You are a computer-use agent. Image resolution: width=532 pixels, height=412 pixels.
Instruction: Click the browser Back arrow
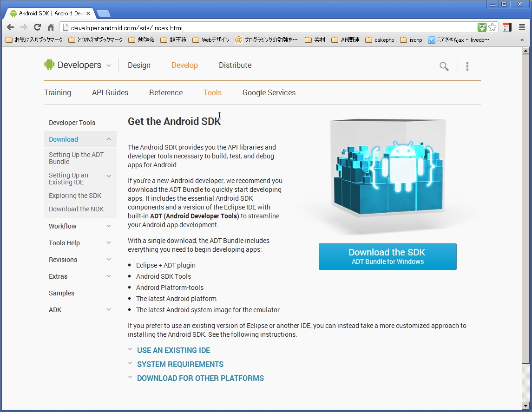click(x=11, y=27)
